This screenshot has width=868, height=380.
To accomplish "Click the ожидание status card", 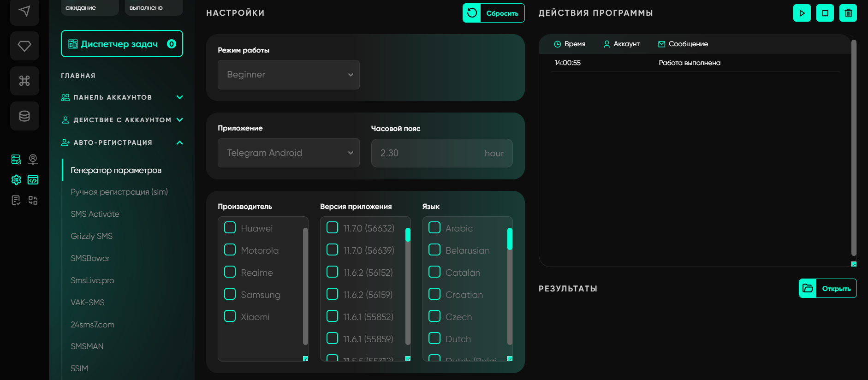I will click(x=90, y=7).
